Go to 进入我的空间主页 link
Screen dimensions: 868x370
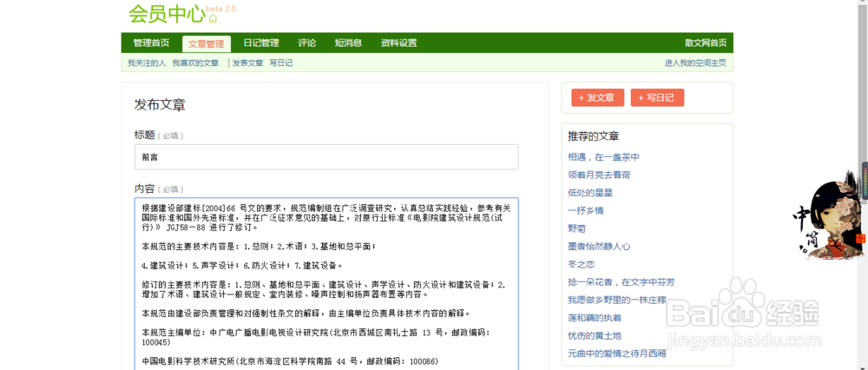pos(695,63)
